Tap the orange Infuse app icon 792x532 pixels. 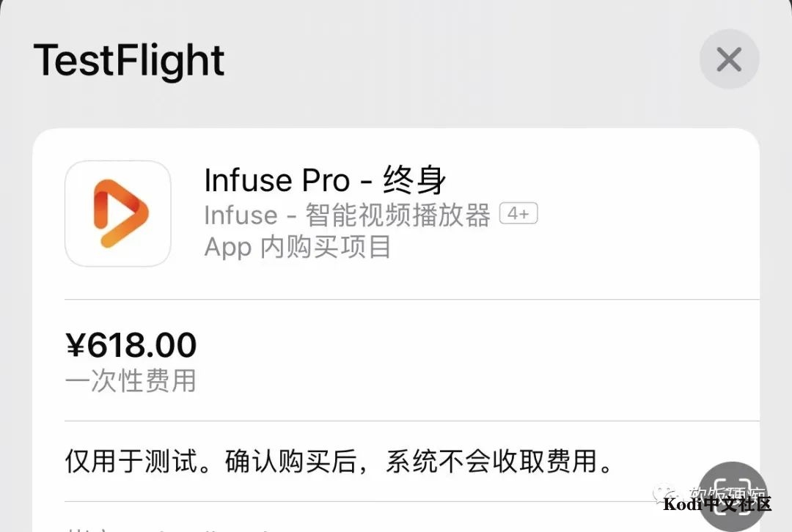[x=118, y=213]
